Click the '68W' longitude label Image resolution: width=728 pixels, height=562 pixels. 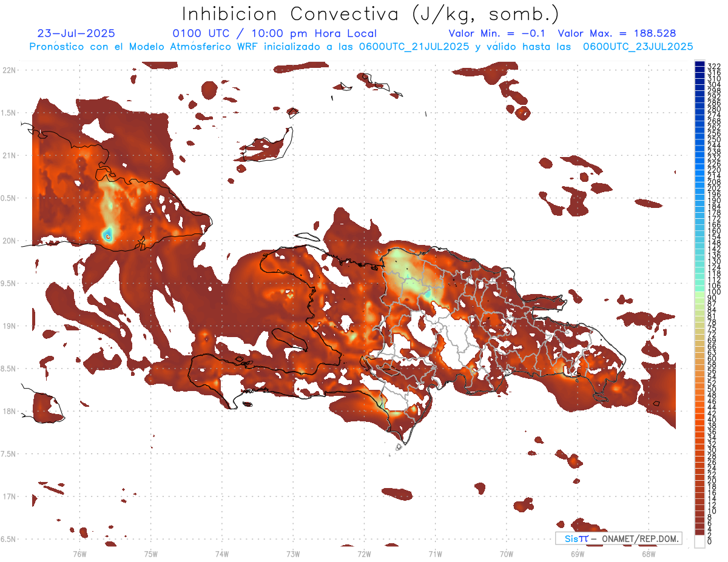[649, 554]
